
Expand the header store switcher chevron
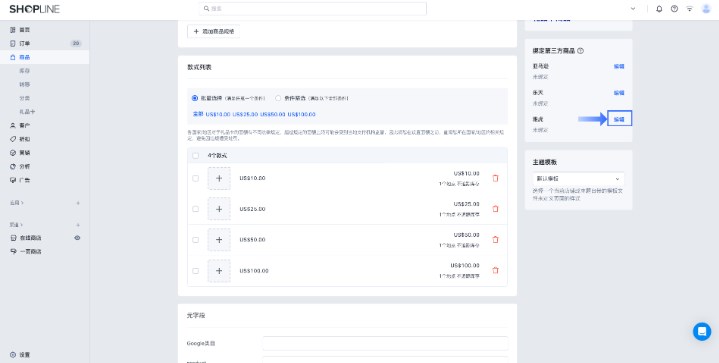(633, 9)
